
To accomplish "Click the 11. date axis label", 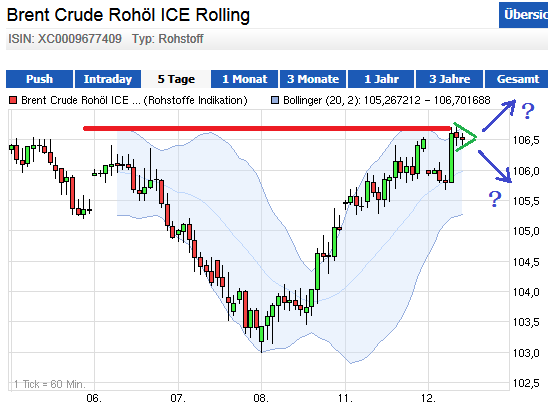I will tap(345, 398).
